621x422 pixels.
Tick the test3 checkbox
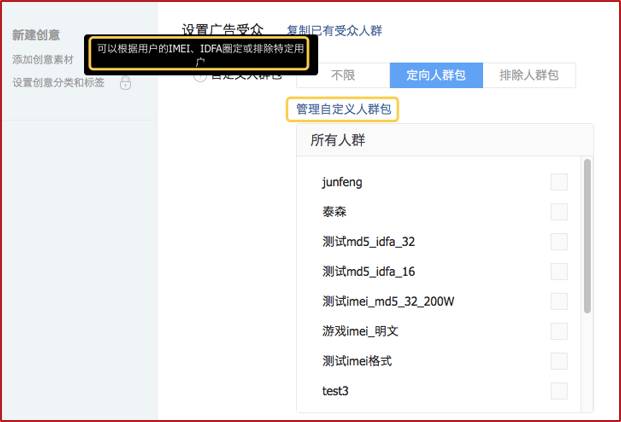tap(559, 391)
